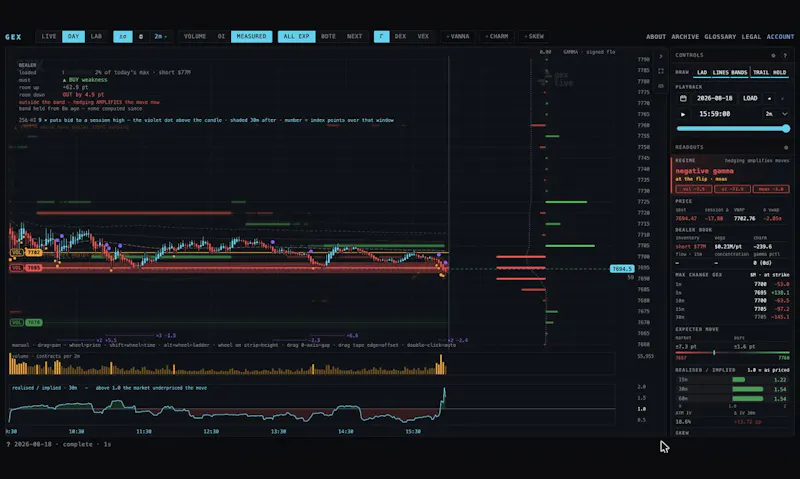Open the LEGAL page
800x479 pixels.
[x=751, y=37]
